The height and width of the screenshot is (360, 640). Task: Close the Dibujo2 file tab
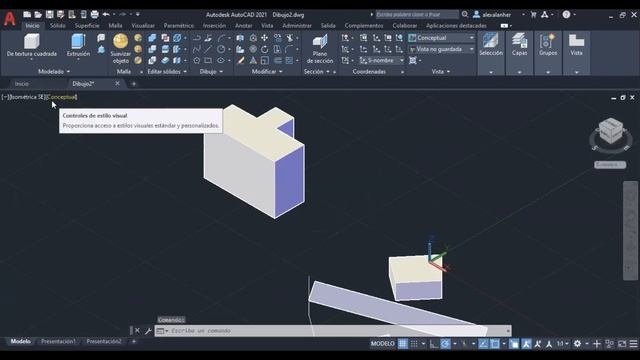pos(117,83)
